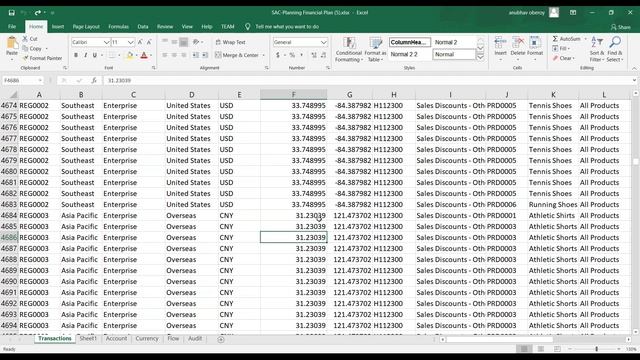640x360 pixels.
Task: Apply the Normal 2 cell style
Action: coord(453,42)
